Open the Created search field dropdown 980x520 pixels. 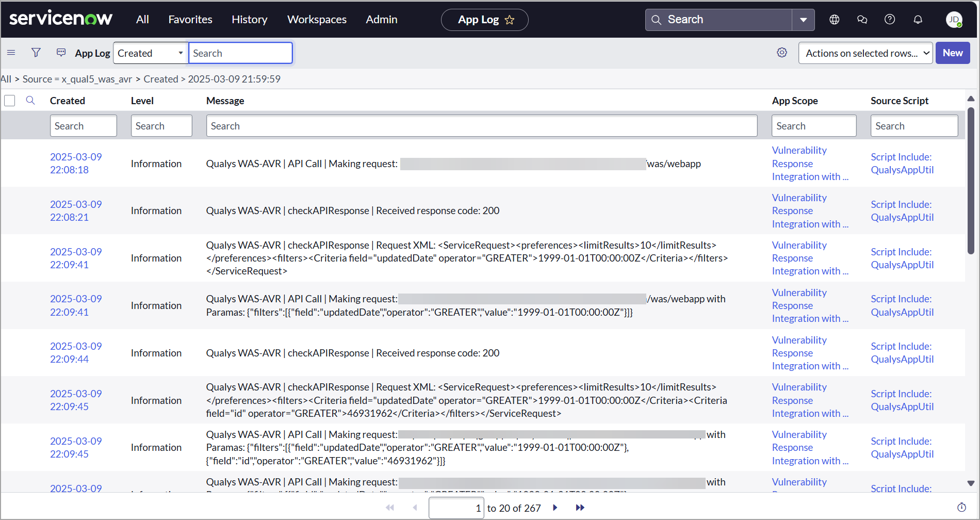click(x=151, y=53)
